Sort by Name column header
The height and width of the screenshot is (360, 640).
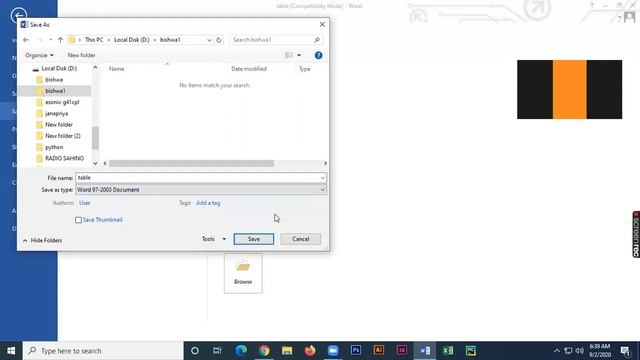coord(116,69)
